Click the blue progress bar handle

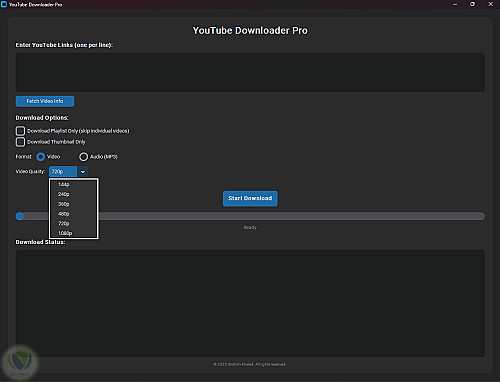click(20, 216)
